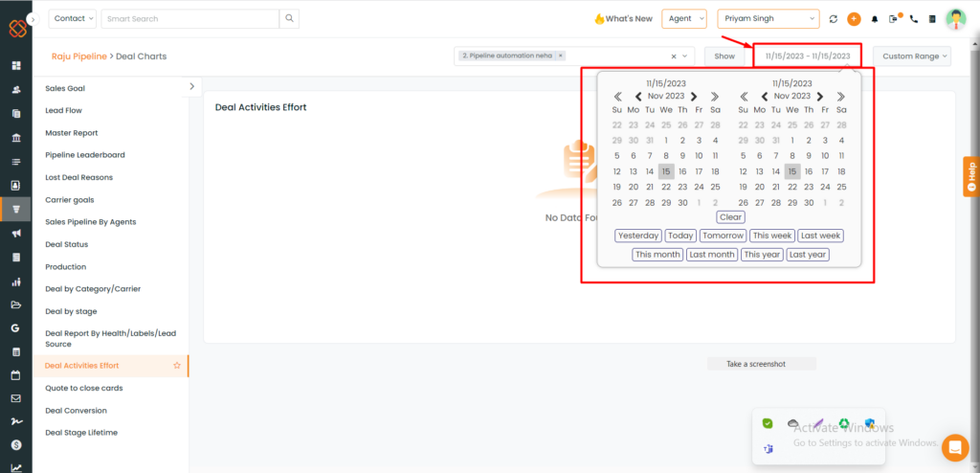The image size is (980, 473).
Task: Click the orange Help side tab
Action: tap(971, 176)
